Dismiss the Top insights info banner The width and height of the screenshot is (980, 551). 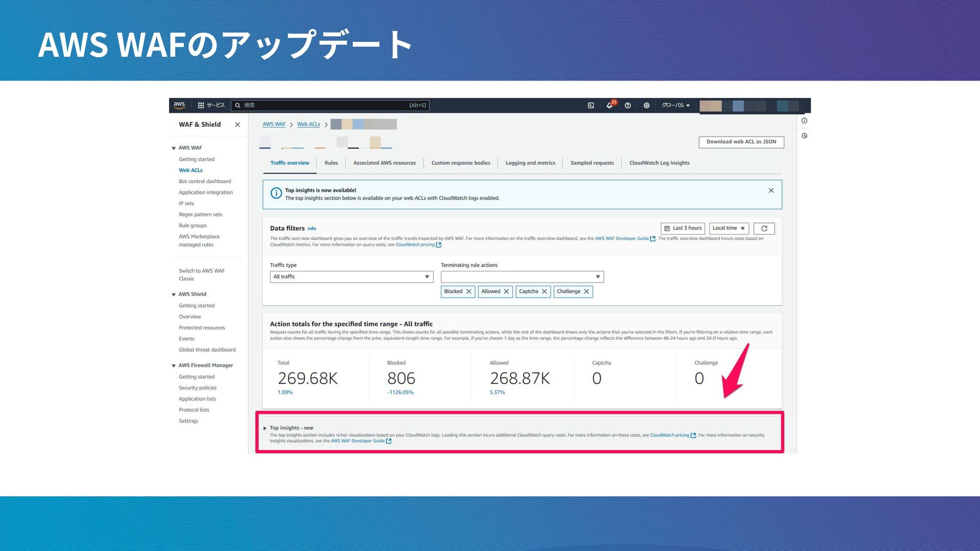point(771,191)
